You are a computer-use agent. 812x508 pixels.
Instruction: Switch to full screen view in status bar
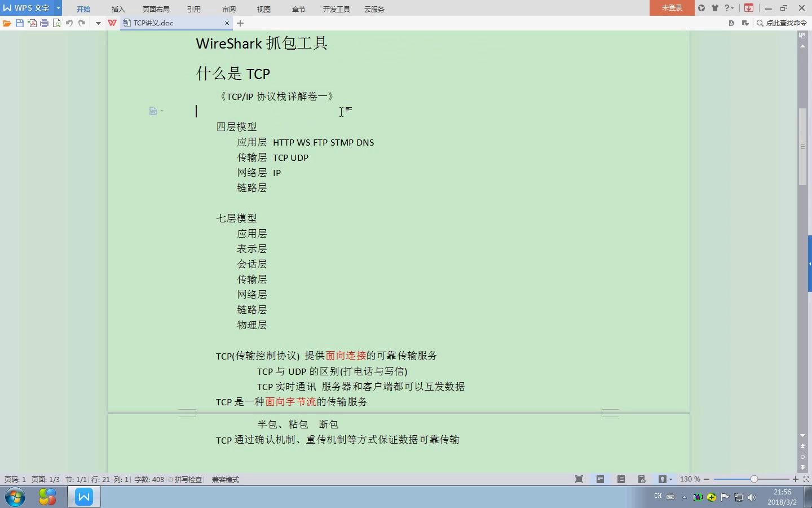tap(579, 479)
